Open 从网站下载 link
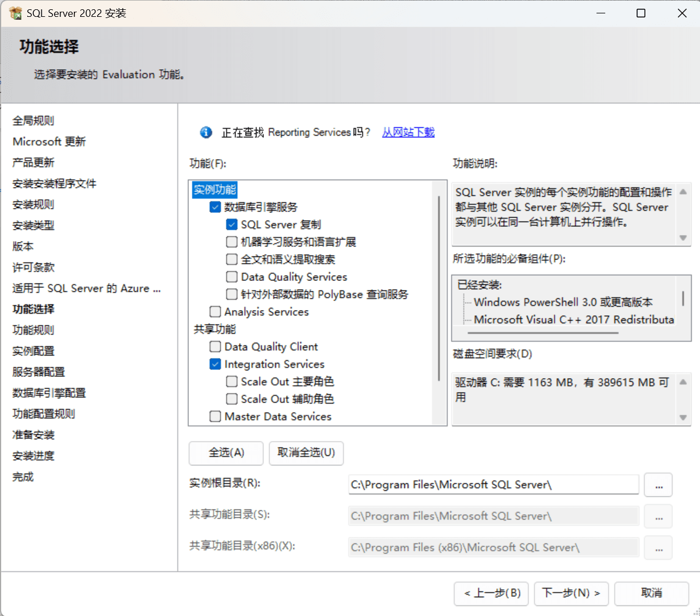This screenshot has width=700, height=616. tap(408, 133)
